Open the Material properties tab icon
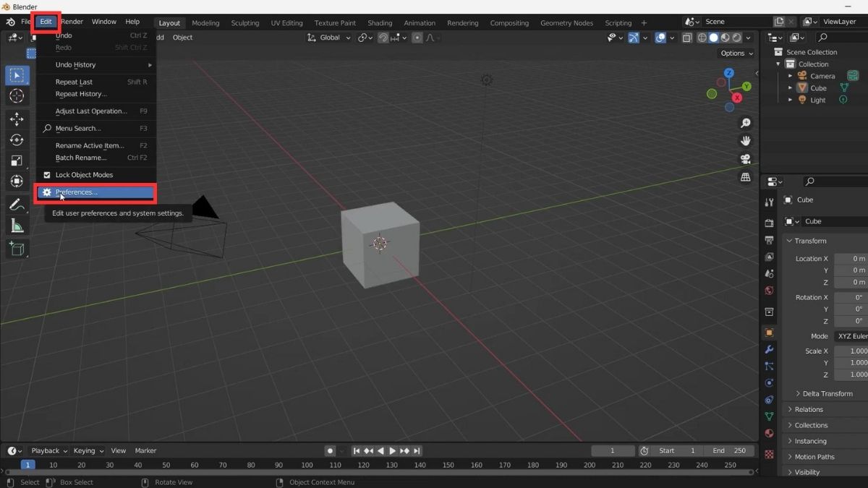Viewport: 868px width, 488px height. [769, 434]
